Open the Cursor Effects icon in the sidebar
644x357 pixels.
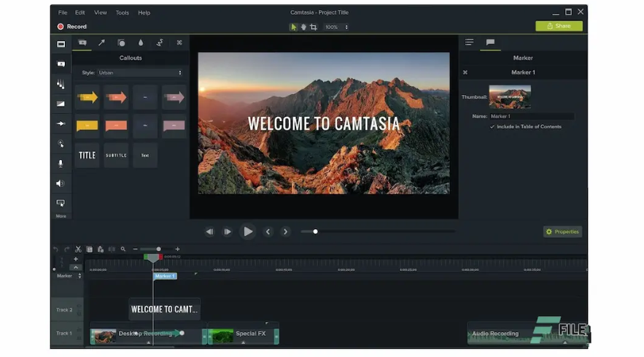[x=61, y=144]
